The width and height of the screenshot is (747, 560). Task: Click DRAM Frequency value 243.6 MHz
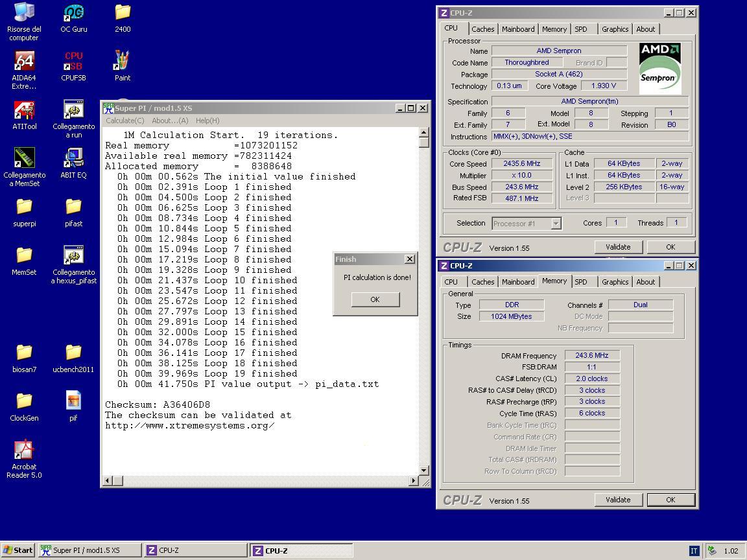click(591, 355)
